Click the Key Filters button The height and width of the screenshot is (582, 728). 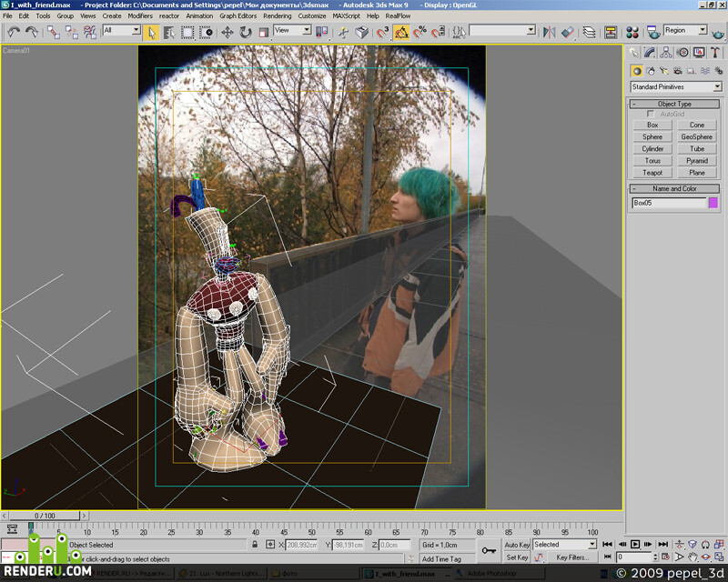pyautogui.click(x=572, y=557)
